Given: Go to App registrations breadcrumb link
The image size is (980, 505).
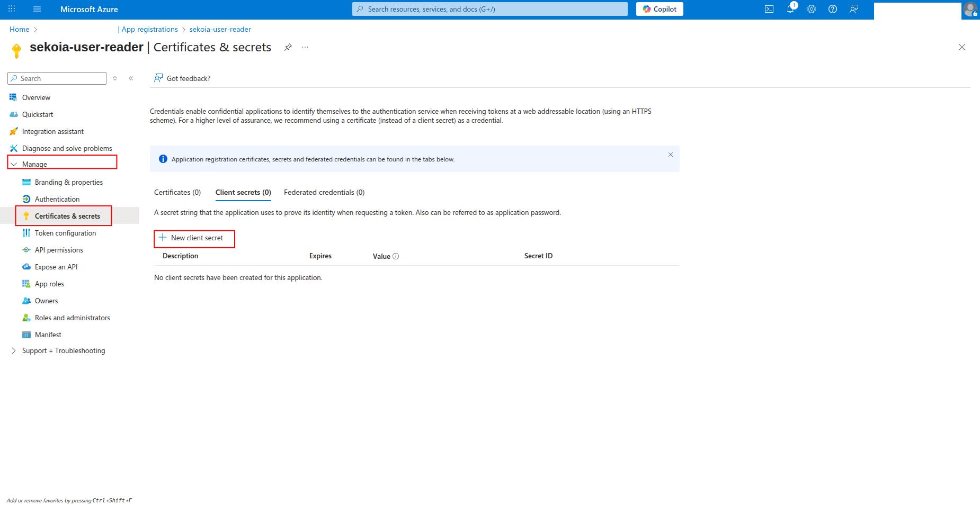Looking at the screenshot, I should coord(150,29).
